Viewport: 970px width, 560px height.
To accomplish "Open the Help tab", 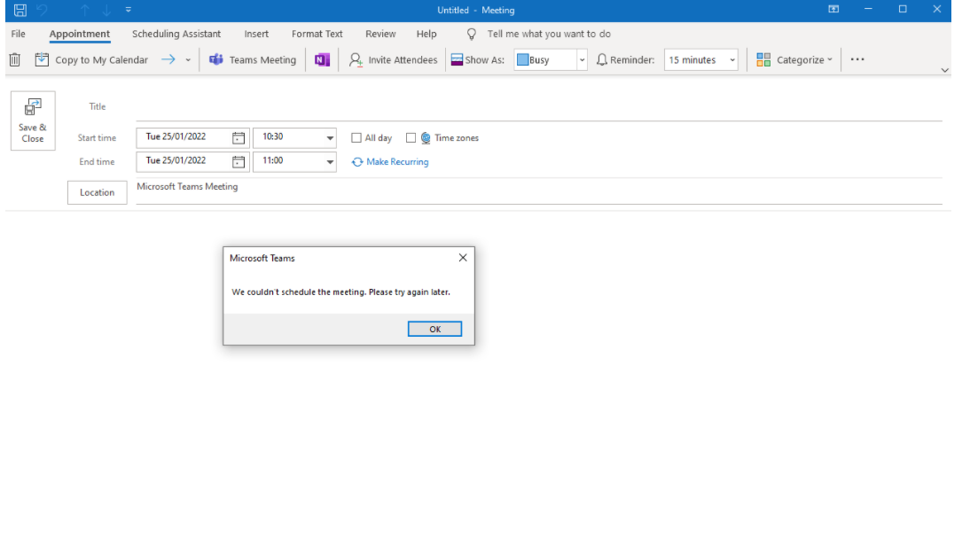I will 426,34.
